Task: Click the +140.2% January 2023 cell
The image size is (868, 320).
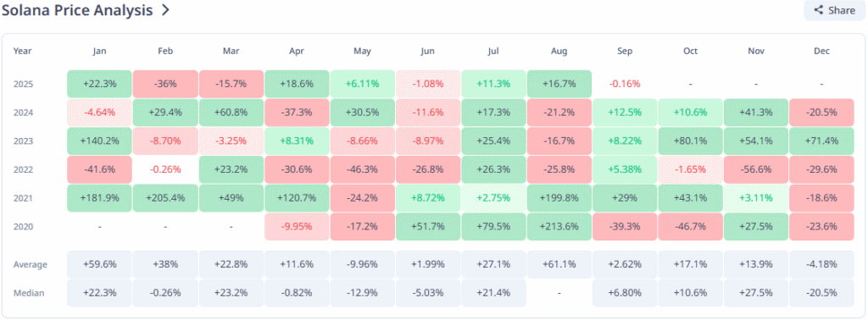Action: 100,141
